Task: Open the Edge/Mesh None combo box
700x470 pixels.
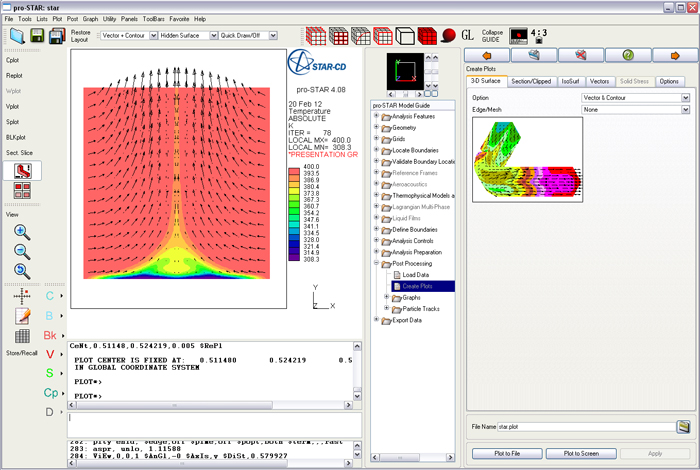Action: click(x=636, y=109)
